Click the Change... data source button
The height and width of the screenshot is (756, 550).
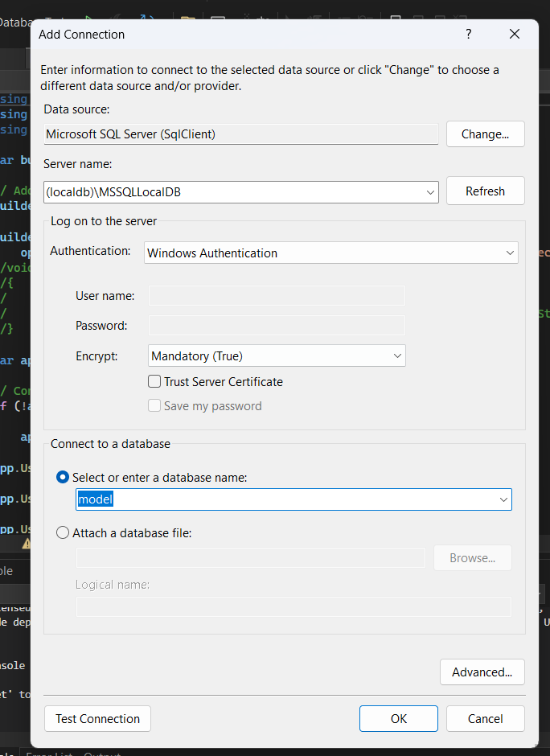(485, 134)
